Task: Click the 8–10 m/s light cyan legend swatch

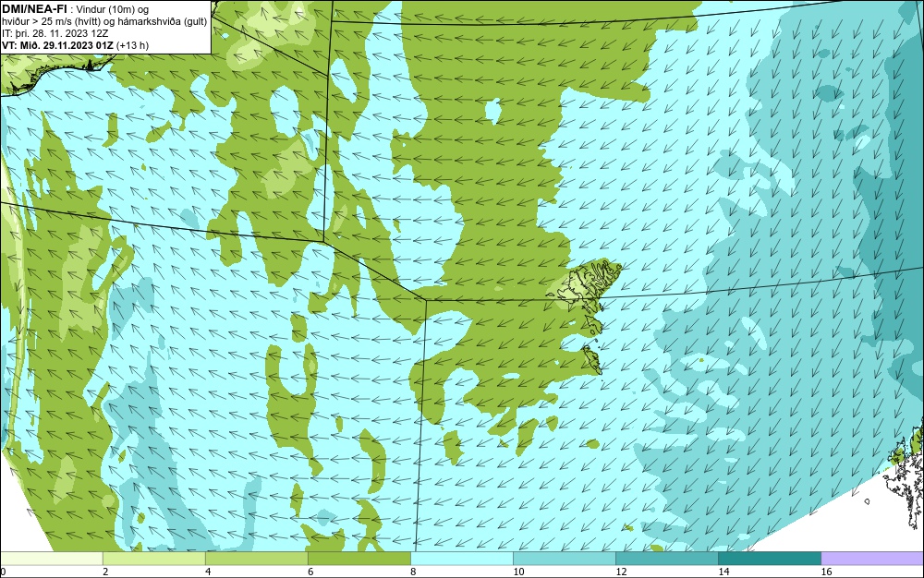Action: (462, 559)
